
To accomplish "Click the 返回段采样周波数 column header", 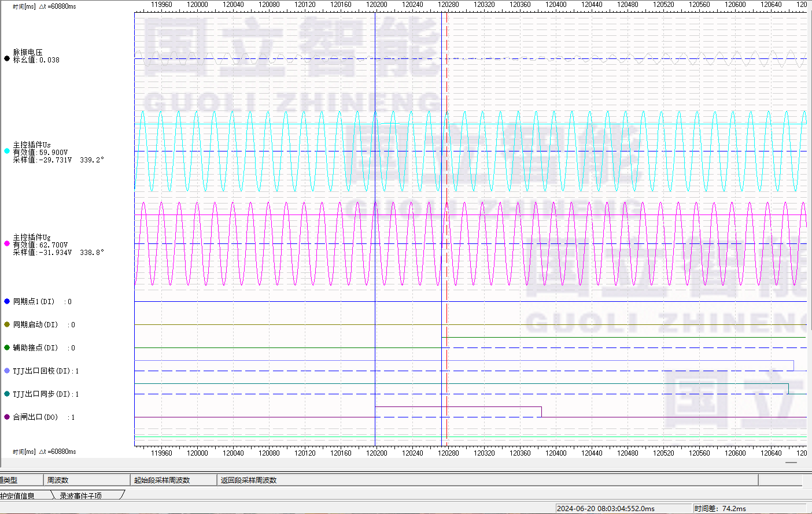I will (249, 480).
